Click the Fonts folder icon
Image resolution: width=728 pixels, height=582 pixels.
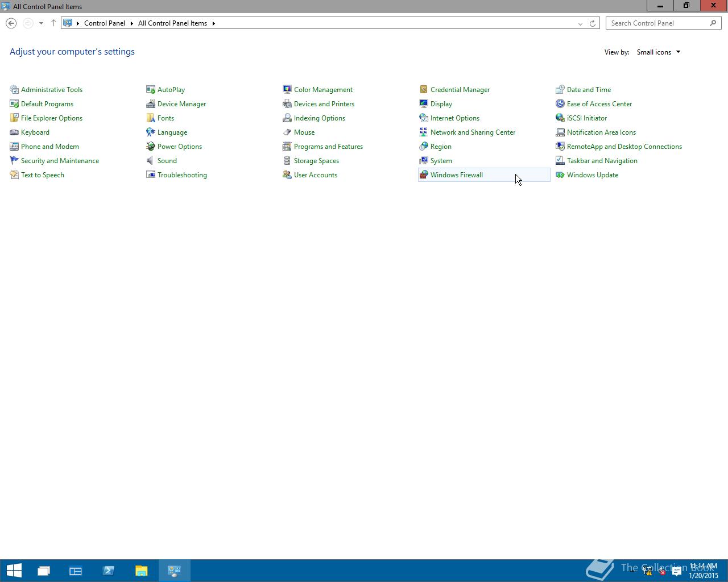tap(151, 118)
